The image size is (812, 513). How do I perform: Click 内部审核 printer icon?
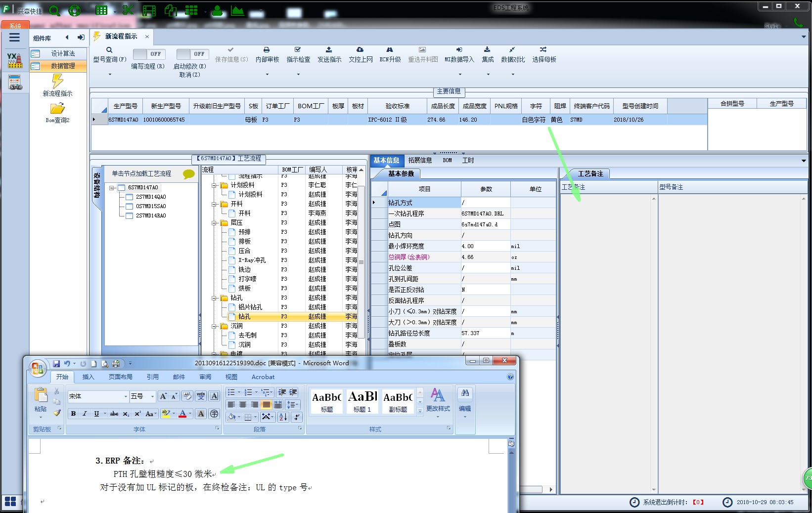pyautogui.click(x=267, y=50)
